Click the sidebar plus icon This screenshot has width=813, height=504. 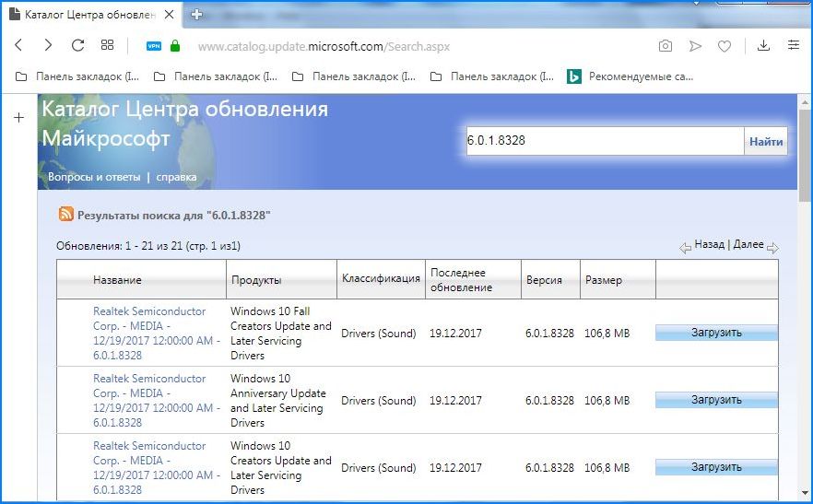pos(18,118)
